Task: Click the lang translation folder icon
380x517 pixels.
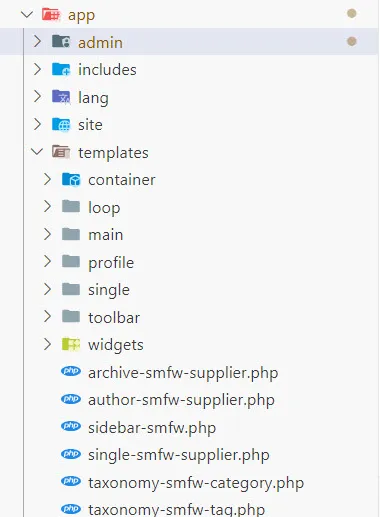Action: (61, 97)
